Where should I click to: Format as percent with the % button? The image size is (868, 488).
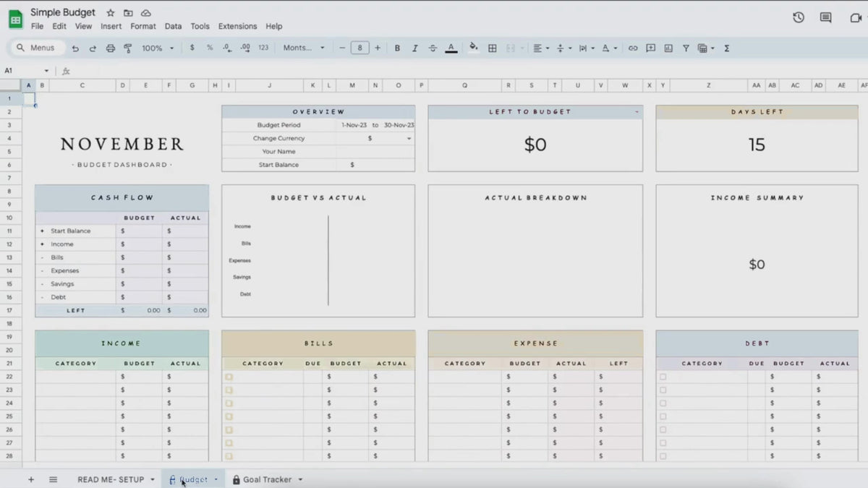(210, 48)
